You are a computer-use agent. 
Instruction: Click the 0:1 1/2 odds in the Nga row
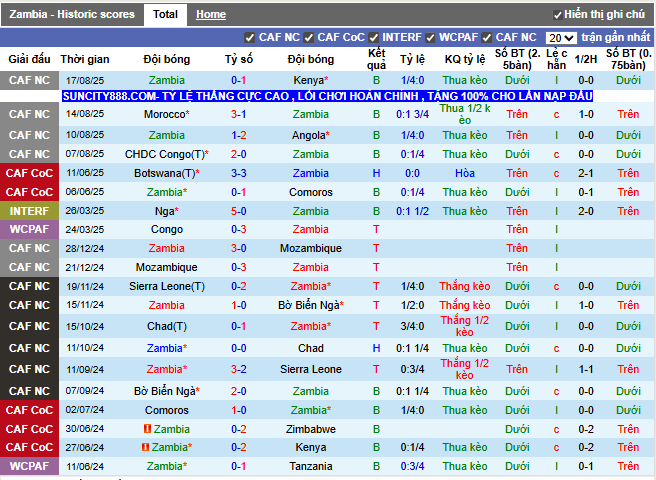[413, 211]
